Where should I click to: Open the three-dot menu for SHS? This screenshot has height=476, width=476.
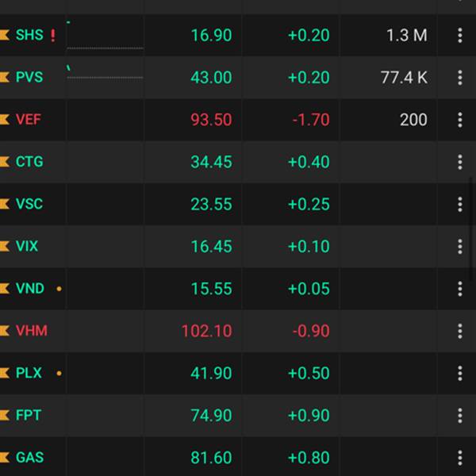pyautogui.click(x=459, y=35)
